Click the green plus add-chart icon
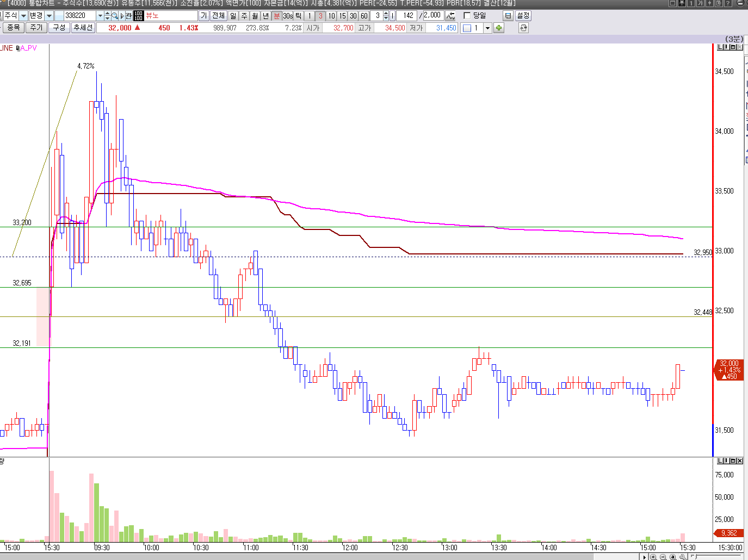Screen dimensions: 748x560 [x=499, y=28]
